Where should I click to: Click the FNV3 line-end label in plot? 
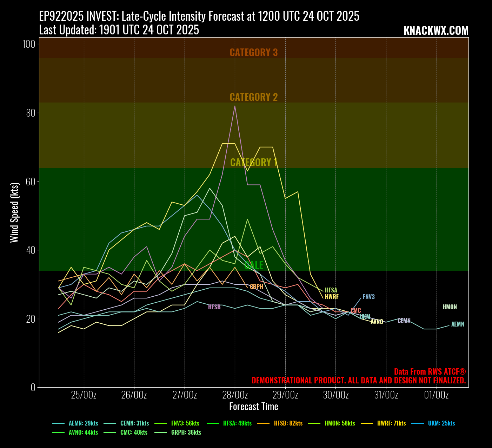tap(368, 297)
